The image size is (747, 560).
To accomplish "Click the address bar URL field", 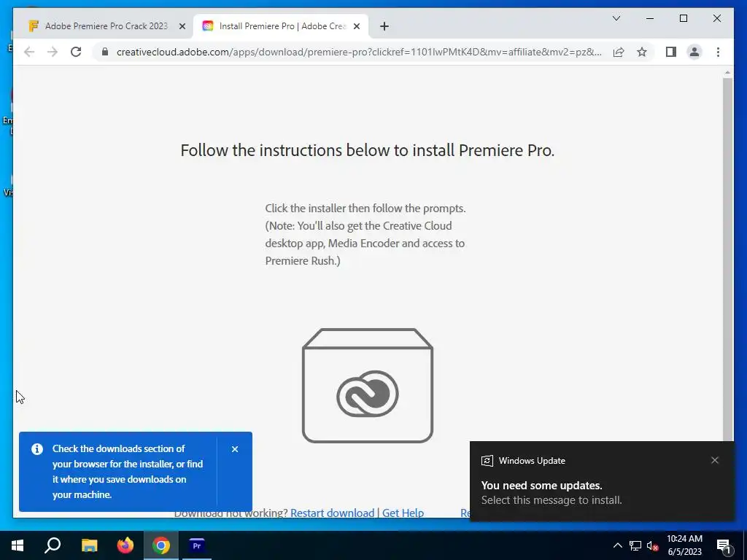I will click(359, 52).
